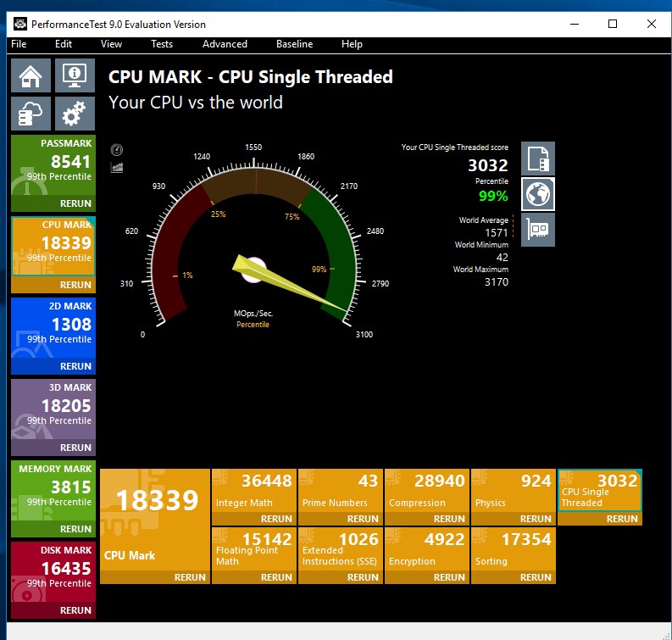This screenshot has width=672, height=640.
Task: Open the File menu
Action: coord(19,44)
